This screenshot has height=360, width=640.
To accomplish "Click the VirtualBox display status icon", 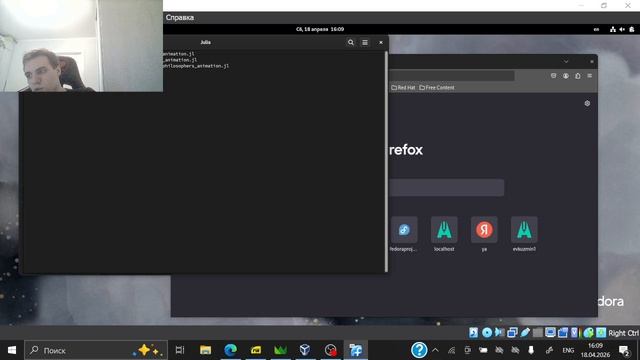I will click(x=550, y=333).
